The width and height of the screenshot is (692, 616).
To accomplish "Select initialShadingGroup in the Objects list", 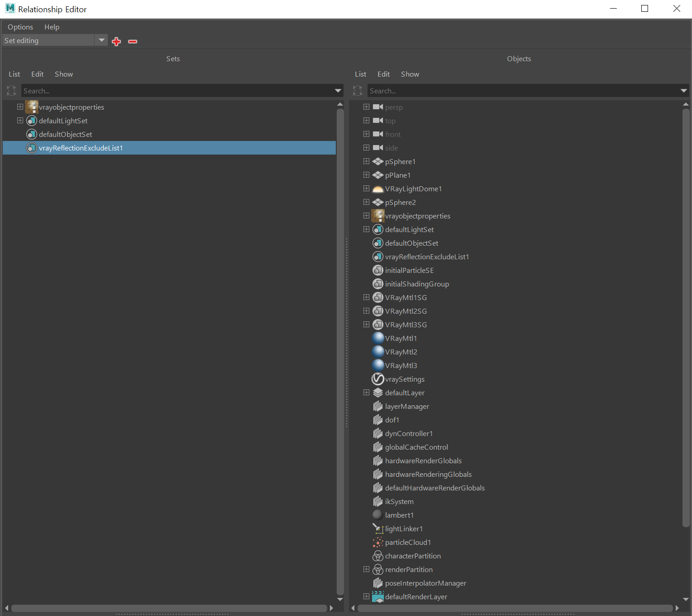I will [x=417, y=284].
